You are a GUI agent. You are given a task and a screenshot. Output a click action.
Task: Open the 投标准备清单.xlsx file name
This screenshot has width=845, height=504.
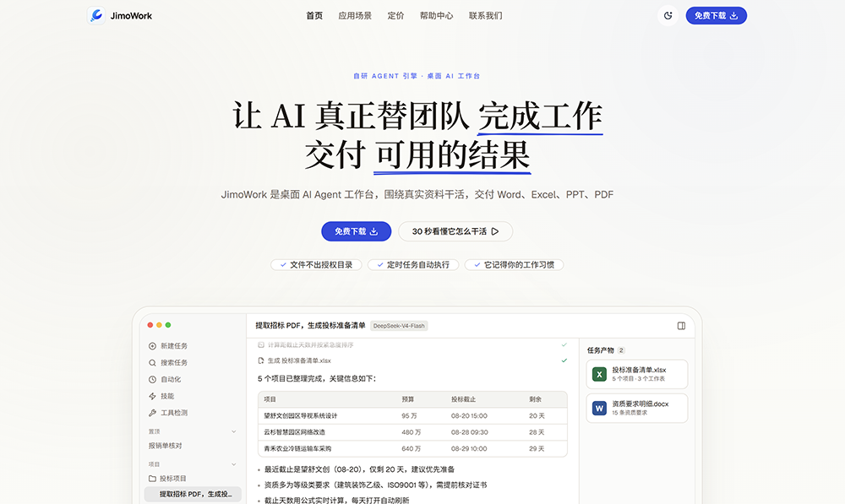click(639, 370)
